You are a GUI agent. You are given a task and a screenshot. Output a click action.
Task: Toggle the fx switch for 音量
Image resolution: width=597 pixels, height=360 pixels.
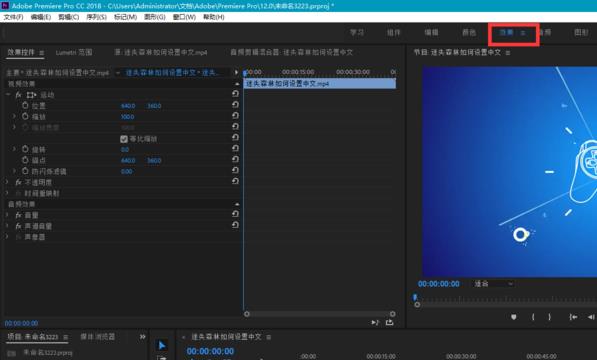pyautogui.click(x=18, y=215)
